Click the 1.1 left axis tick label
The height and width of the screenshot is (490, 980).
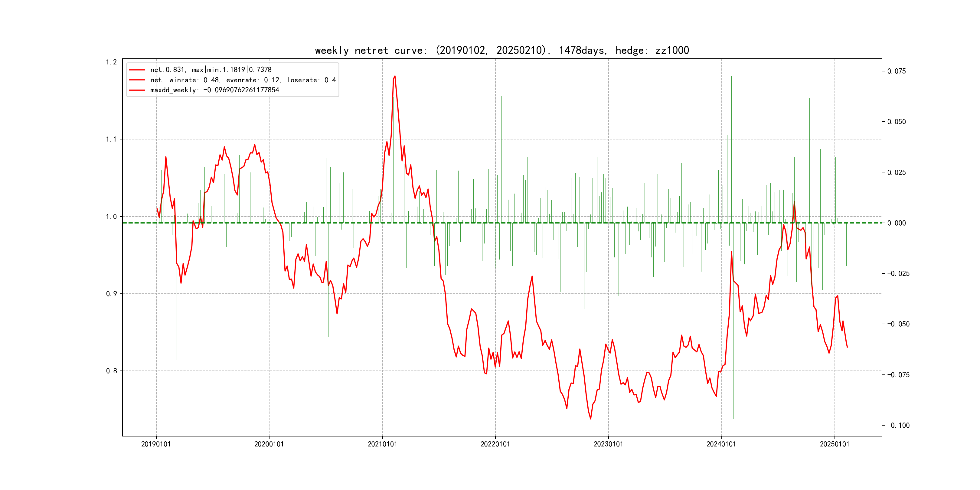click(112, 139)
